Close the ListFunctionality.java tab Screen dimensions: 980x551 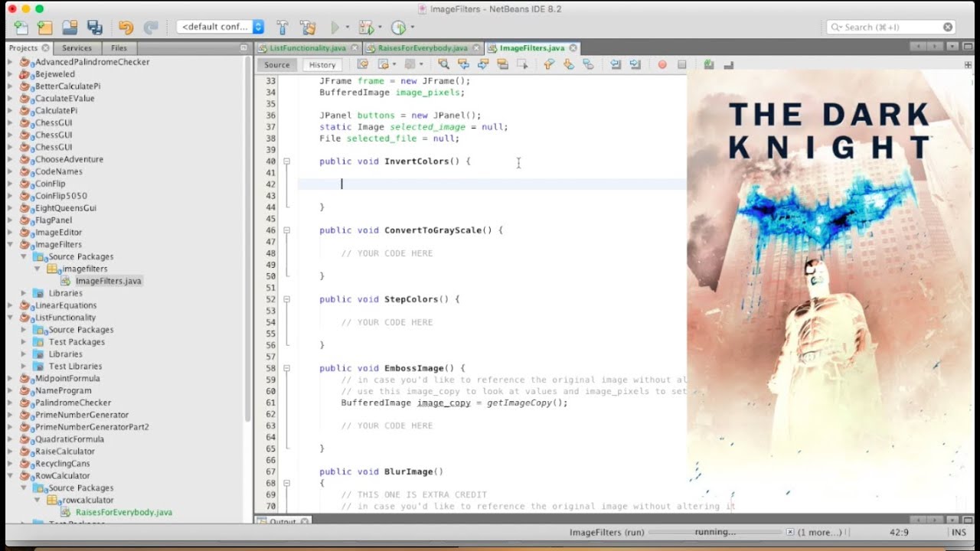pos(354,47)
